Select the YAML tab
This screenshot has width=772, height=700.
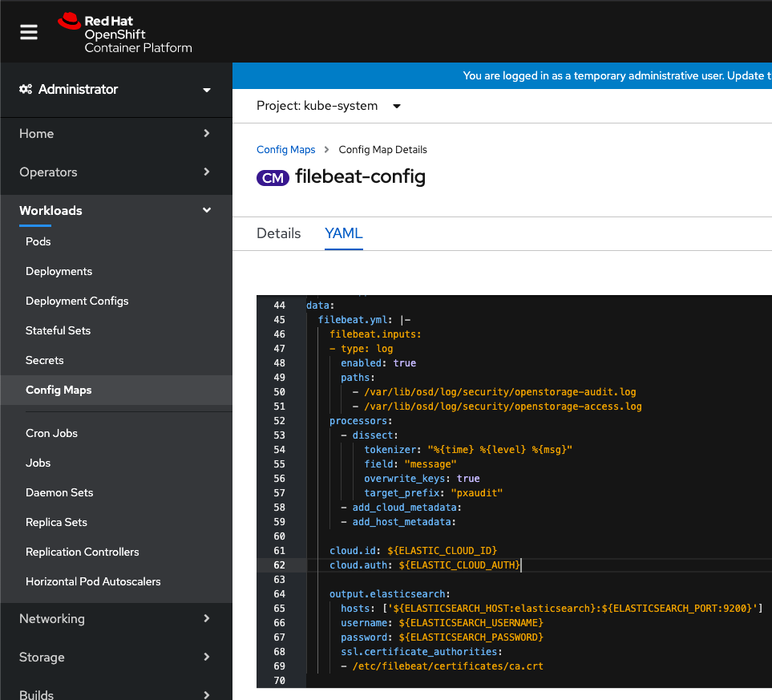tap(344, 233)
